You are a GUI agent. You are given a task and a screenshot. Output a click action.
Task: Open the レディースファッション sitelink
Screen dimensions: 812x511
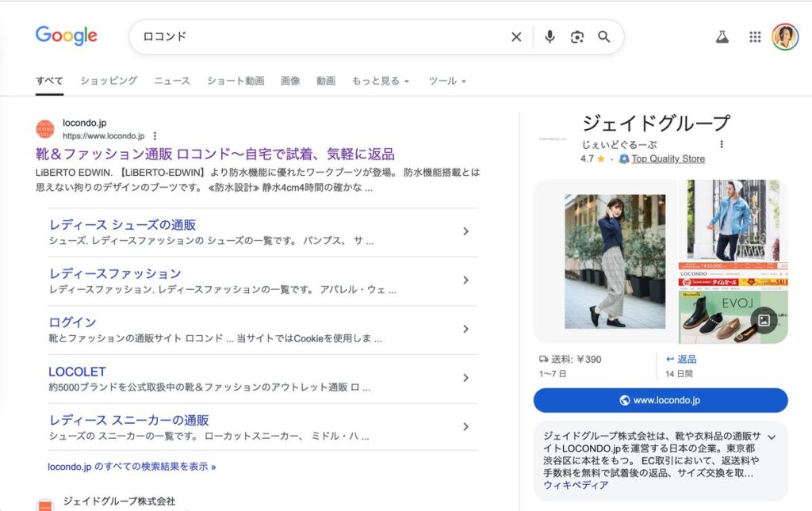tap(115, 274)
